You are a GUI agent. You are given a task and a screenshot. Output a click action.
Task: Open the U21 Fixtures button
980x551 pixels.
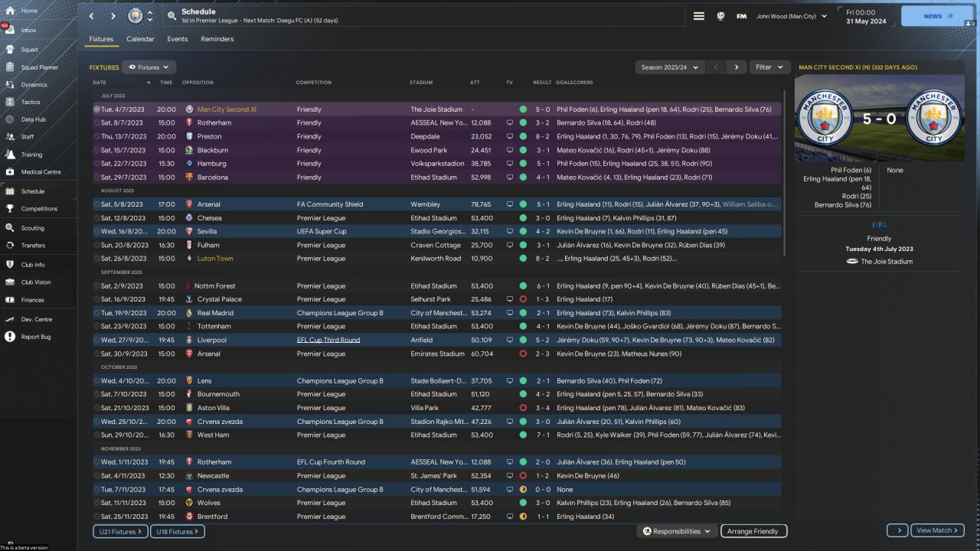click(x=119, y=531)
